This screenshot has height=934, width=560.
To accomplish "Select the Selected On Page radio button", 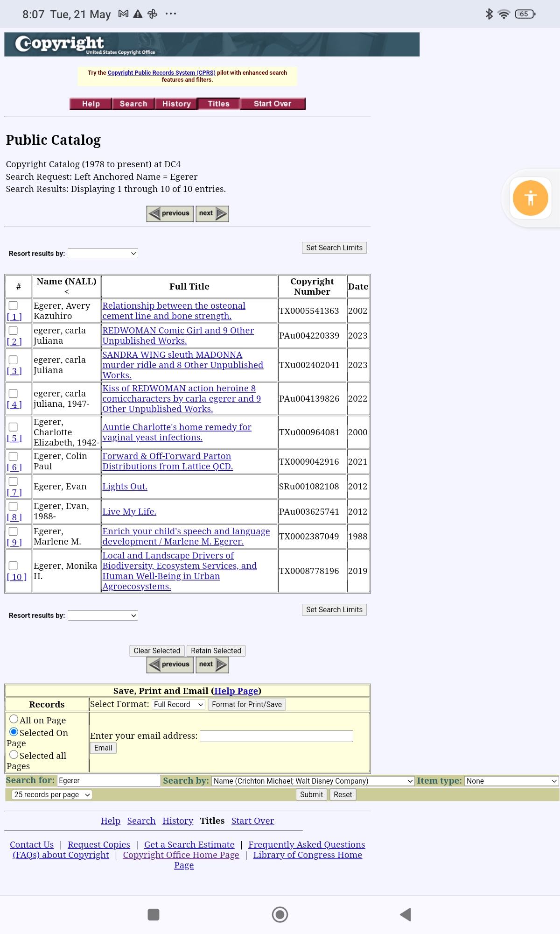I will click(14, 732).
